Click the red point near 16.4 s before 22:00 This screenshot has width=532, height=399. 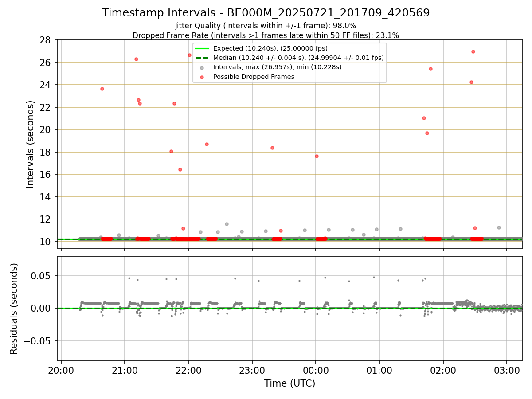180,169
